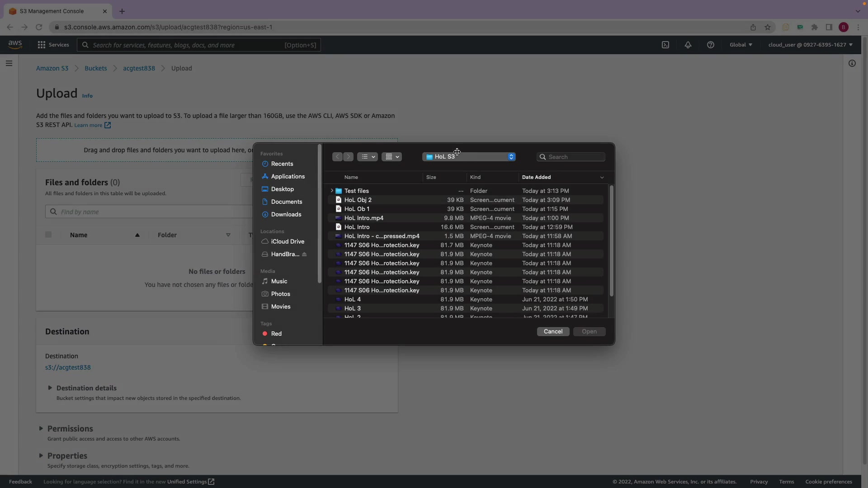The height and width of the screenshot is (488, 868).
Task: Open the Services grid menu
Action: [53, 45]
